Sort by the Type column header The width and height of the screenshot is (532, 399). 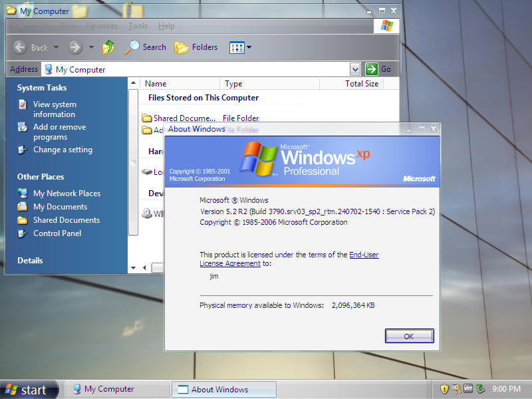coord(269,84)
